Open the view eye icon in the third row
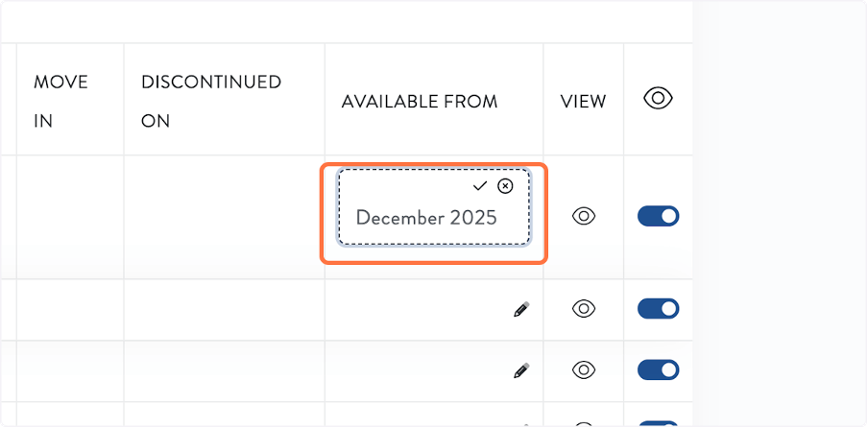 (x=584, y=369)
